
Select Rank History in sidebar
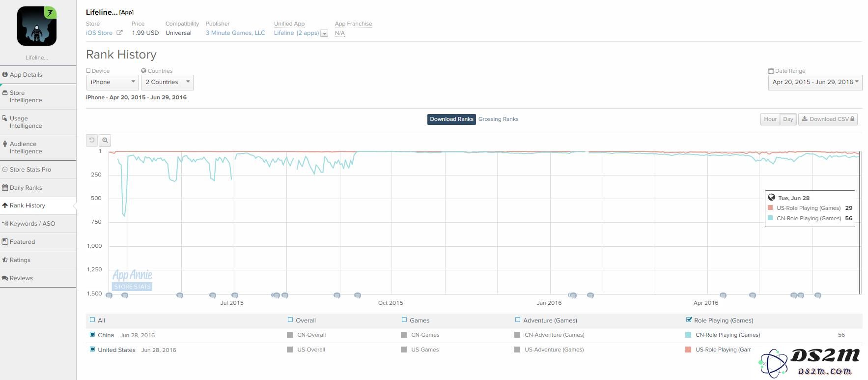pyautogui.click(x=38, y=205)
